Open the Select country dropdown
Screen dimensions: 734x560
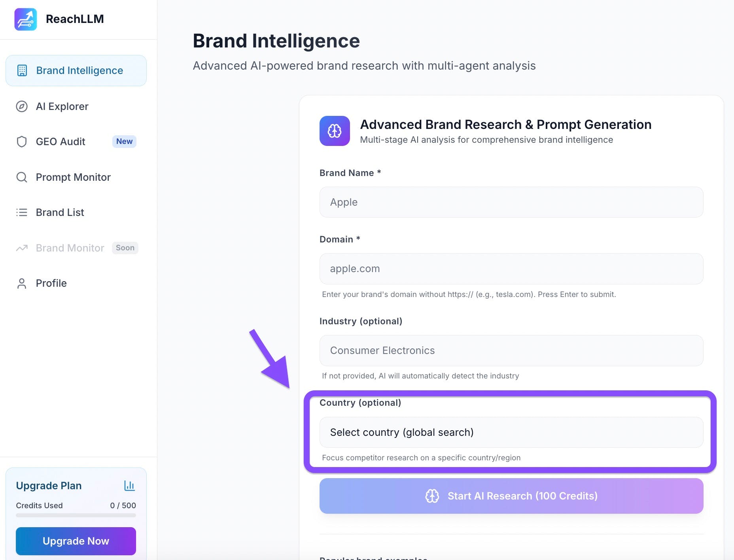point(511,432)
